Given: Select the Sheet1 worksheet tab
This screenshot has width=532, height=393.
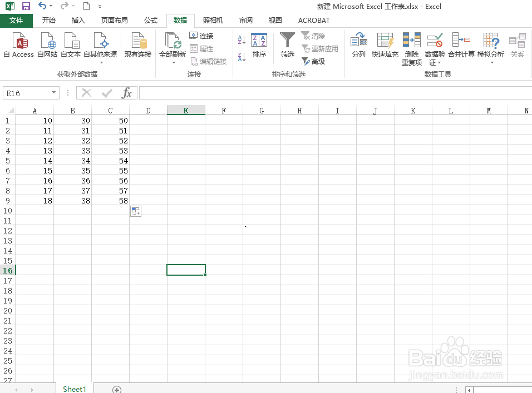Looking at the screenshot, I should click(x=75, y=389).
